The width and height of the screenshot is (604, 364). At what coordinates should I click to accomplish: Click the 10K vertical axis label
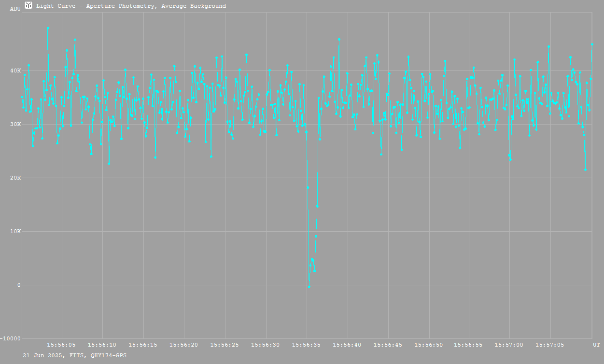point(16,232)
